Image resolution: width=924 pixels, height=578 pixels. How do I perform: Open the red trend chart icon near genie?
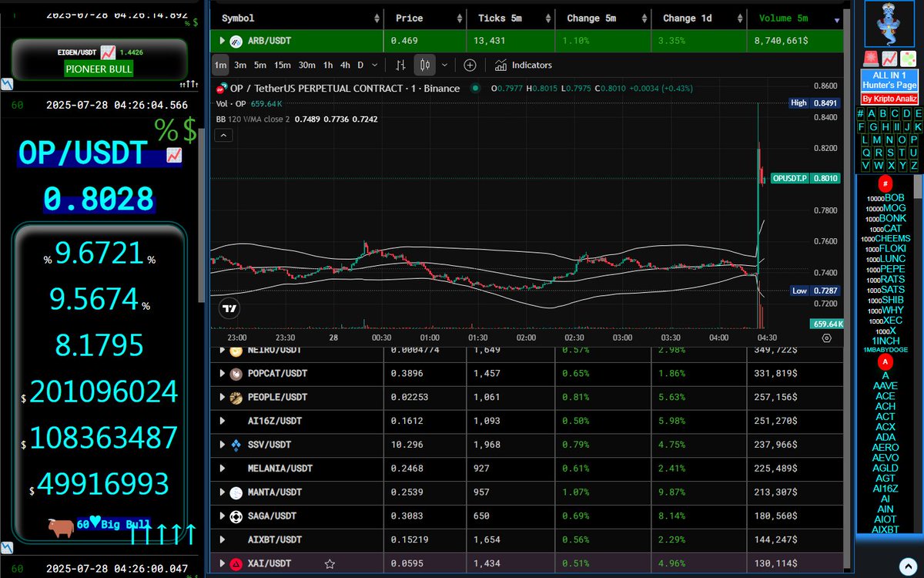(889, 59)
